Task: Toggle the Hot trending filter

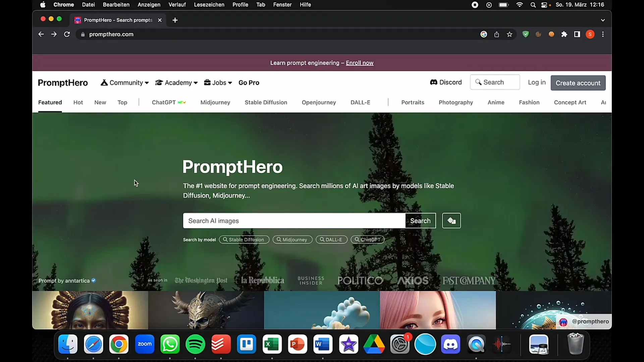Action: (78, 102)
